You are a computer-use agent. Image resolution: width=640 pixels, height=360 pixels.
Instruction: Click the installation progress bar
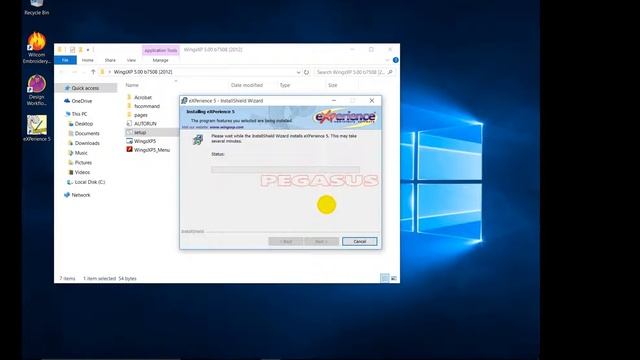point(285,169)
